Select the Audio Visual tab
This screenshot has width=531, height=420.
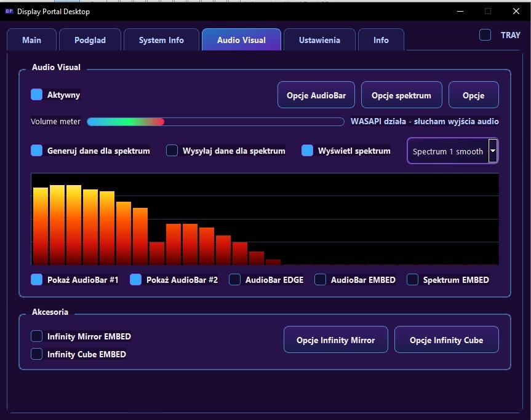tap(241, 40)
